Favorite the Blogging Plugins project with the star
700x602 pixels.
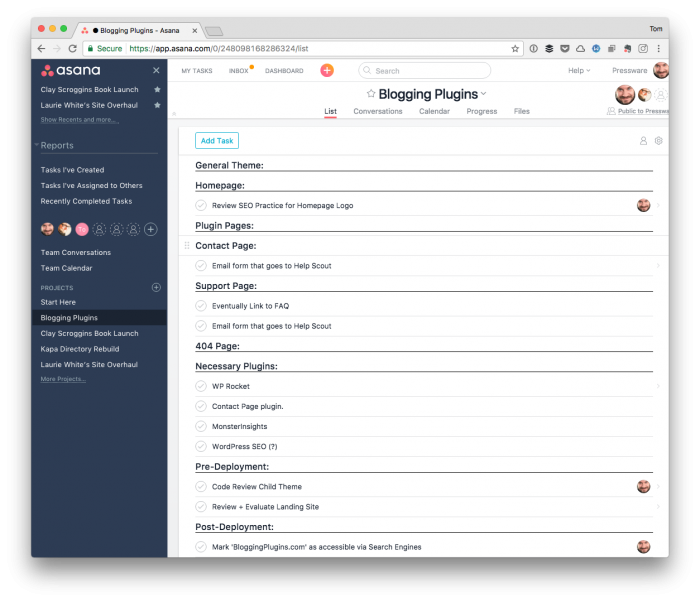pyautogui.click(x=371, y=94)
